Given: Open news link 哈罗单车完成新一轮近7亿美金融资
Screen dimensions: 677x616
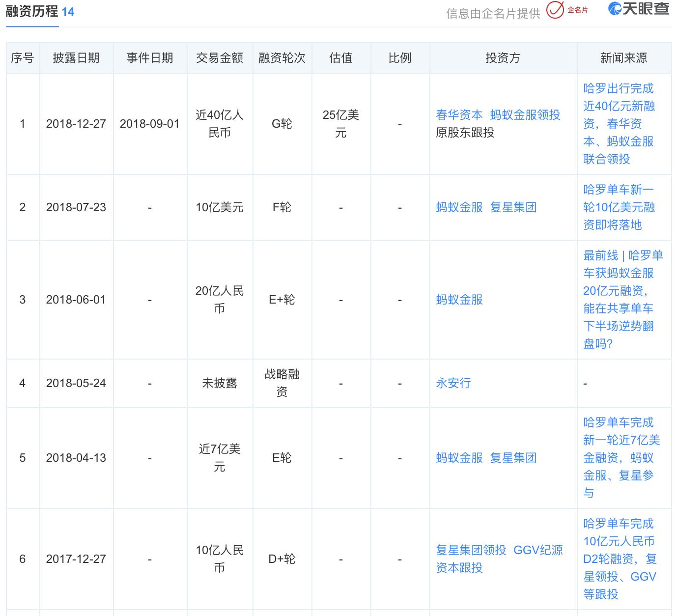Looking at the screenshot, I should click(621, 458).
